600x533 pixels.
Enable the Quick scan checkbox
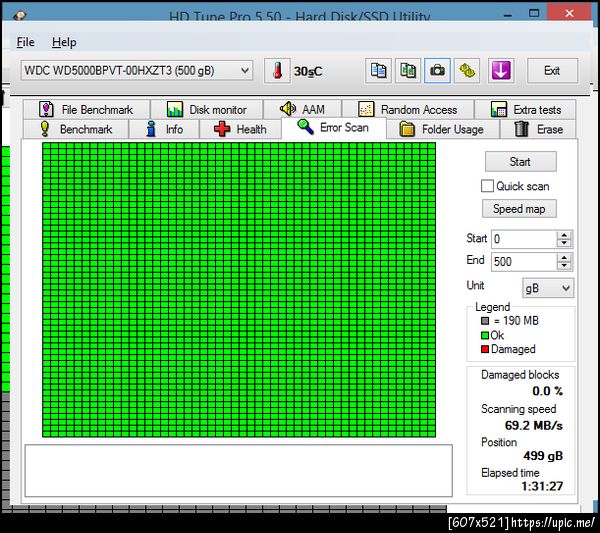coord(487,186)
